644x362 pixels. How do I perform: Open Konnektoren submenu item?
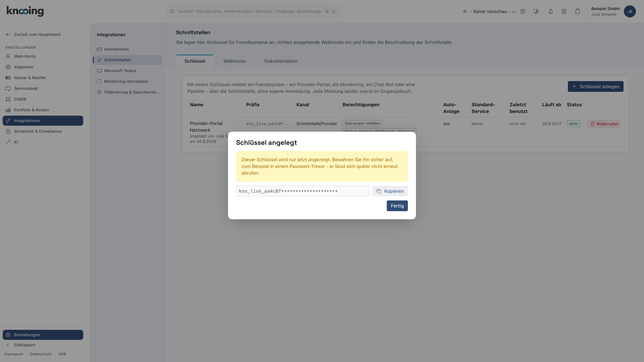click(x=127, y=49)
